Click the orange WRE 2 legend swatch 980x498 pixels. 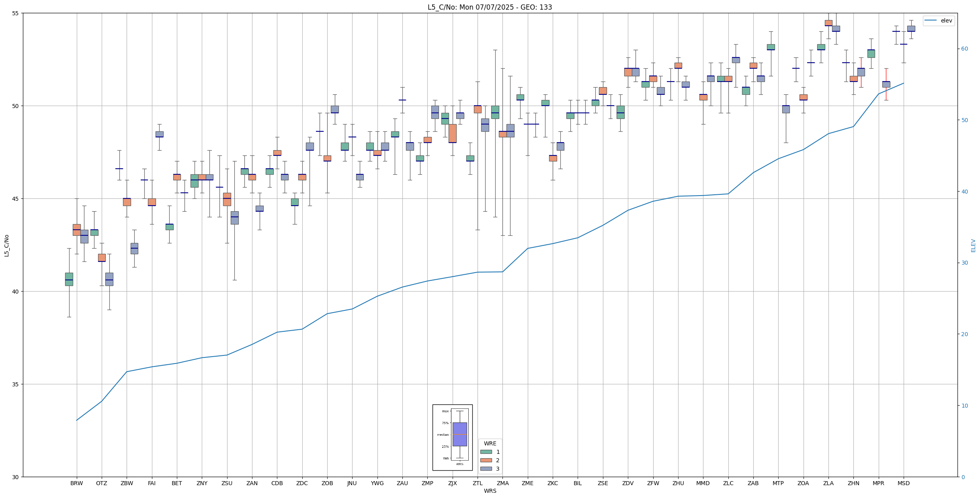tap(486, 460)
